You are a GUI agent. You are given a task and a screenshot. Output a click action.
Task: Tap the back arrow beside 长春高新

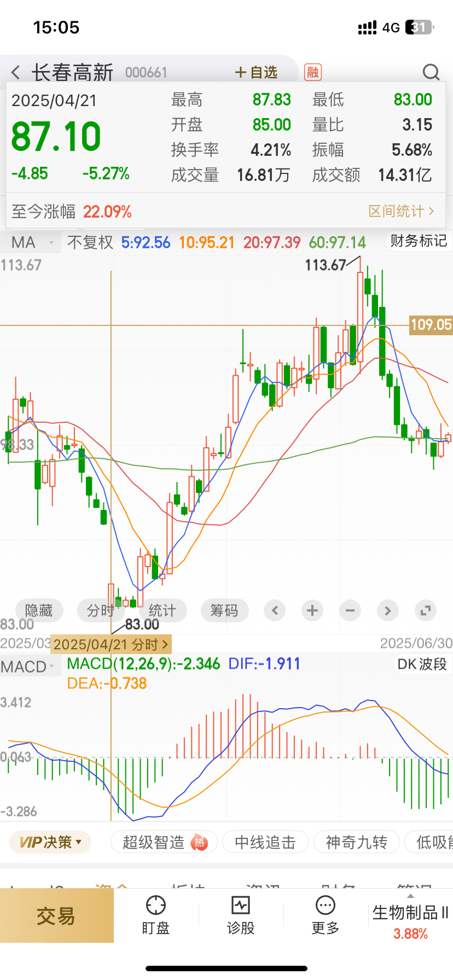pyautogui.click(x=15, y=72)
